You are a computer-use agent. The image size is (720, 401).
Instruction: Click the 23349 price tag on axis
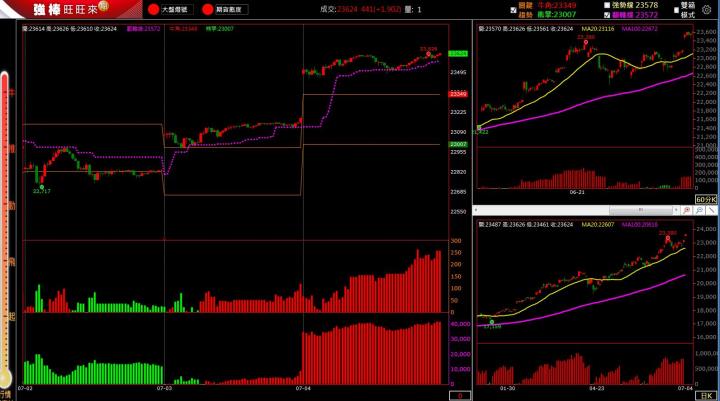(458, 94)
